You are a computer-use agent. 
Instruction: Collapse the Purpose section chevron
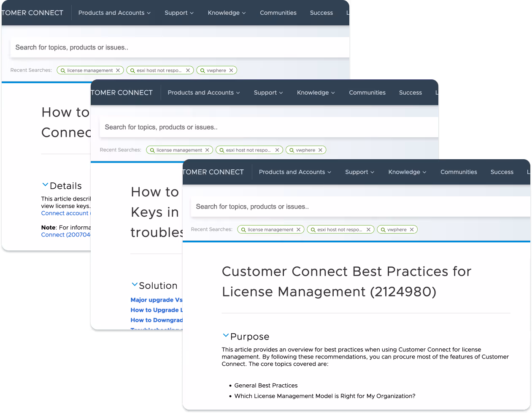pyautogui.click(x=226, y=335)
